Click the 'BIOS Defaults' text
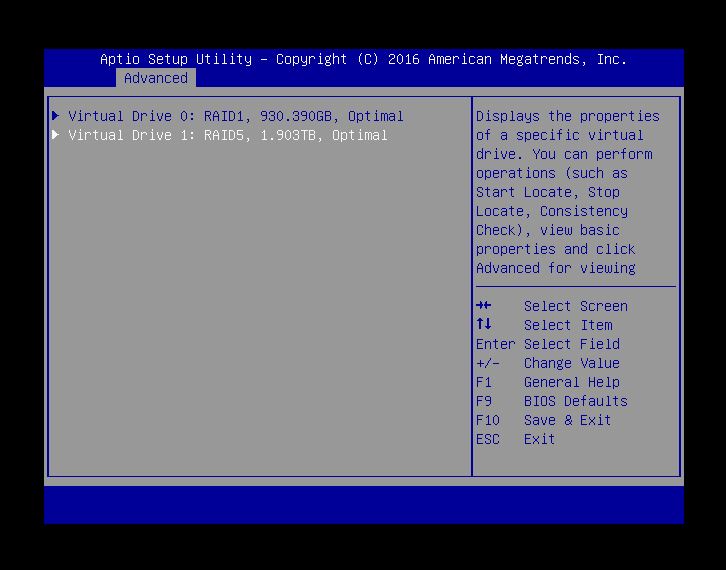 [576, 401]
